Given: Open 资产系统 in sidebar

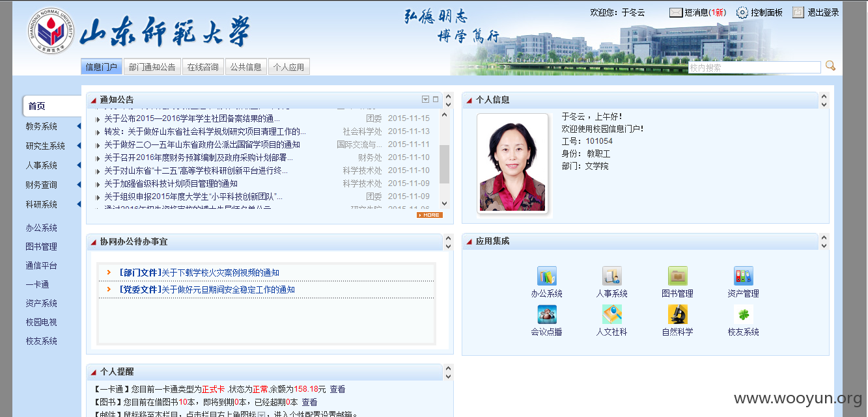Looking at the screenshot, I should [42, 303].
